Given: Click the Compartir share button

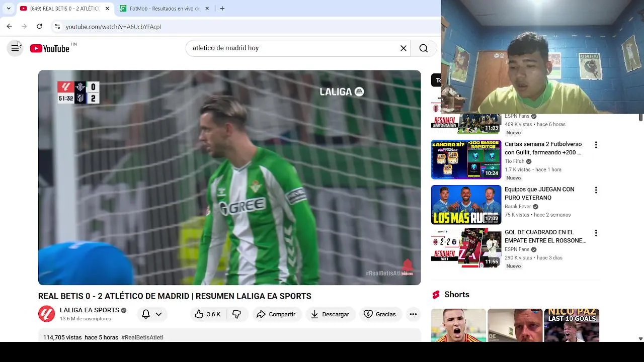Looking at the screenshot, I should [x=276, y=314].
